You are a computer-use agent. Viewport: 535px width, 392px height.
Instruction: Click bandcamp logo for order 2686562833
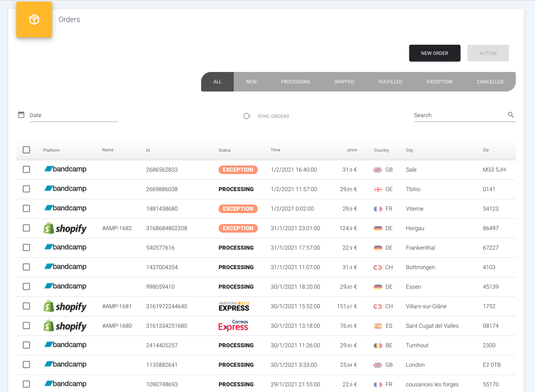click(x=65, y=169)
